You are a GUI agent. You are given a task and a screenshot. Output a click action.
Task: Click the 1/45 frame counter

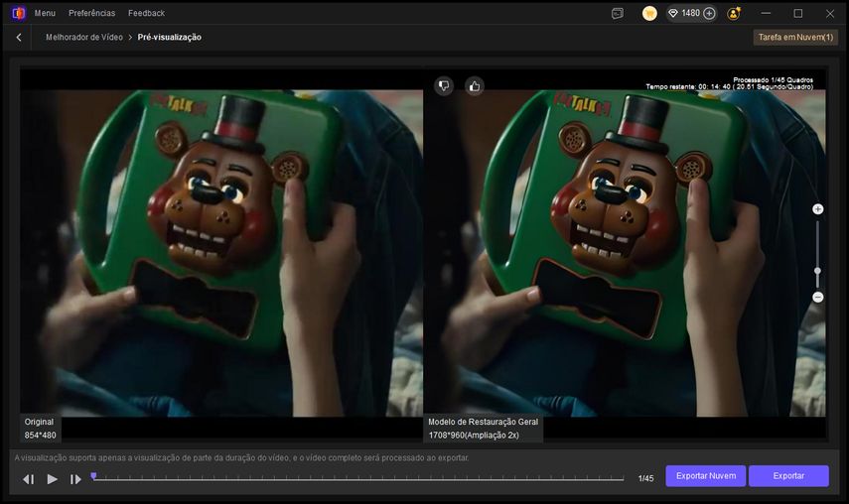click(x=645, y=478)
